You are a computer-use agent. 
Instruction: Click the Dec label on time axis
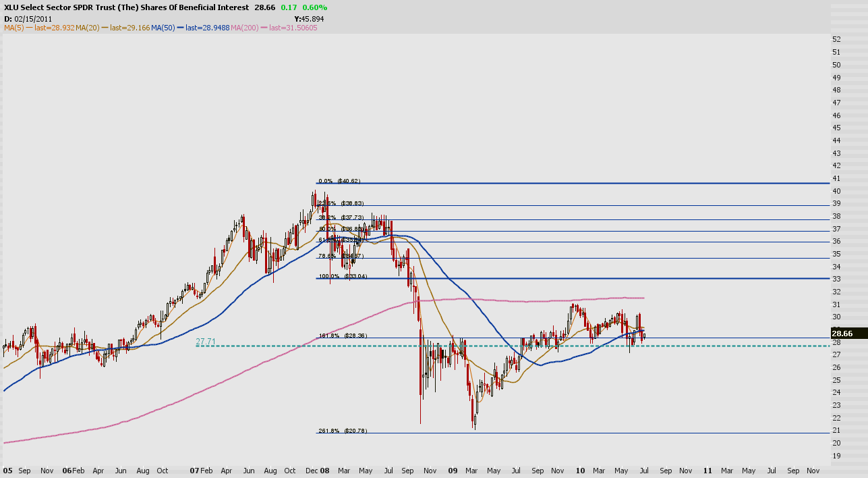point(313,470)
